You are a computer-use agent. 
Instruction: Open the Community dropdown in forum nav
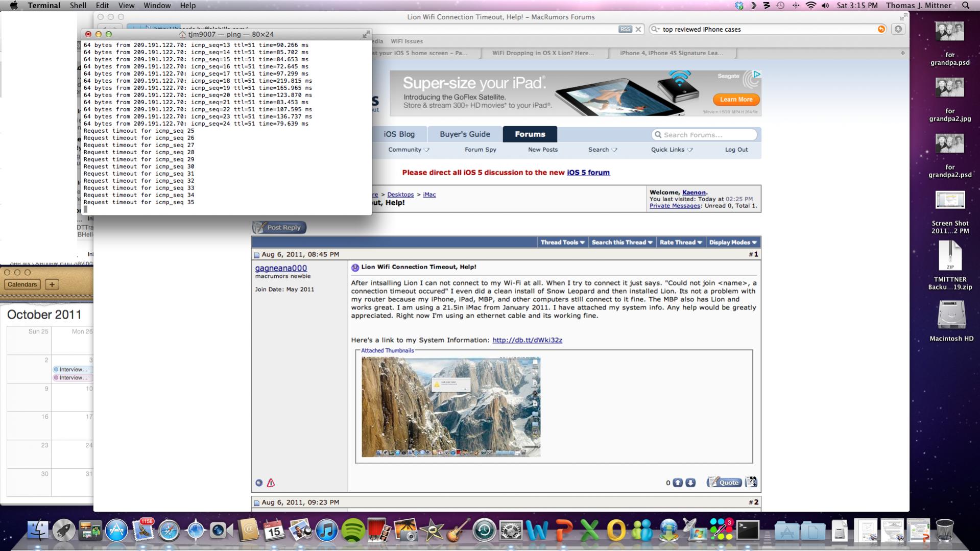coord(409,150)
